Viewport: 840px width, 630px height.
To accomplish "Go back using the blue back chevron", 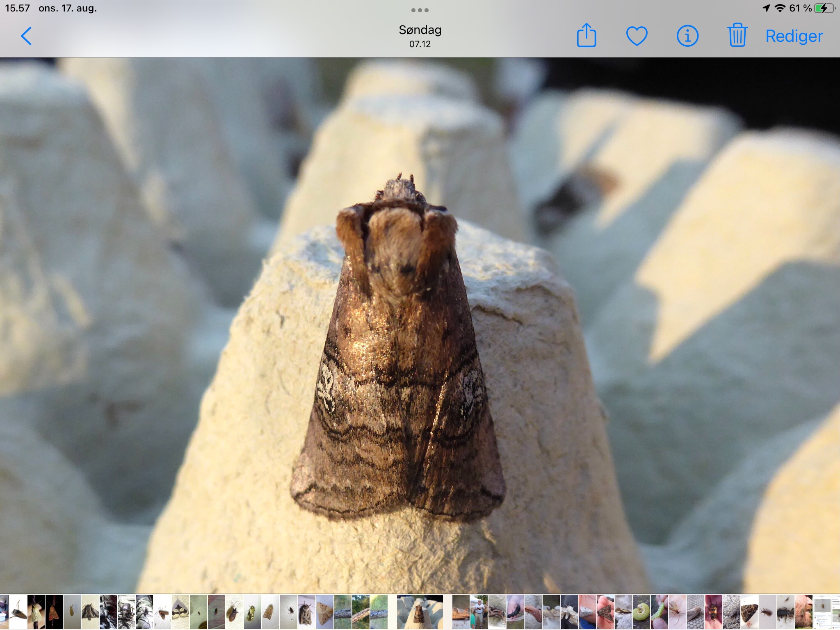I will click(26, 36).
